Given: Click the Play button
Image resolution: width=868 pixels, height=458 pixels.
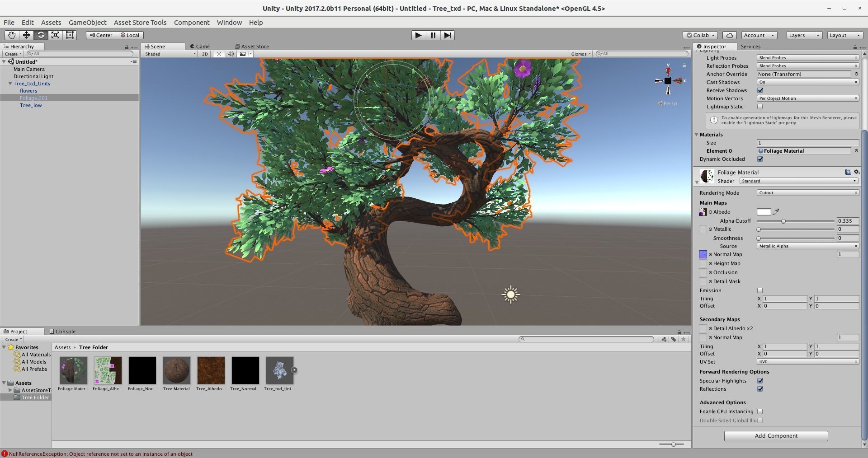Looking at the screenshot, I should 418,35.
